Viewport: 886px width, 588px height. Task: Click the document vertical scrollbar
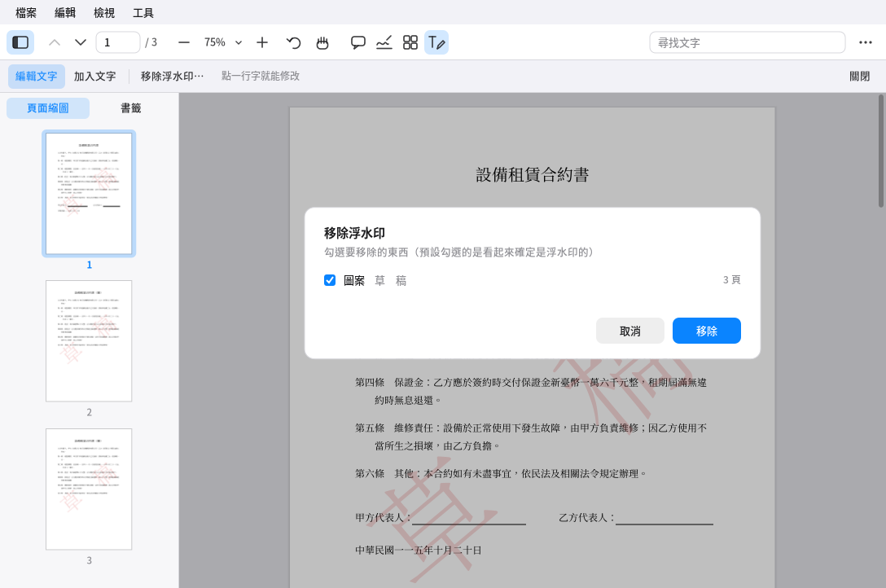click(881, 151)
